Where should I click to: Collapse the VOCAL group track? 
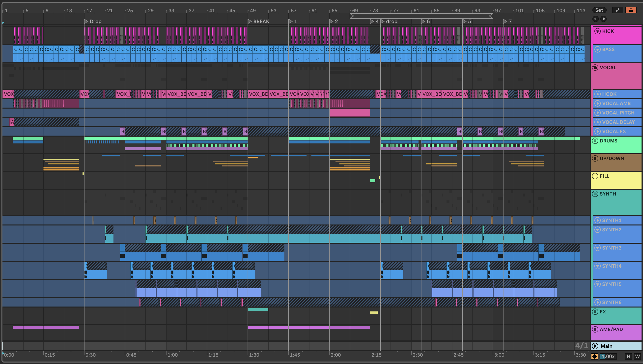(595, 68)
